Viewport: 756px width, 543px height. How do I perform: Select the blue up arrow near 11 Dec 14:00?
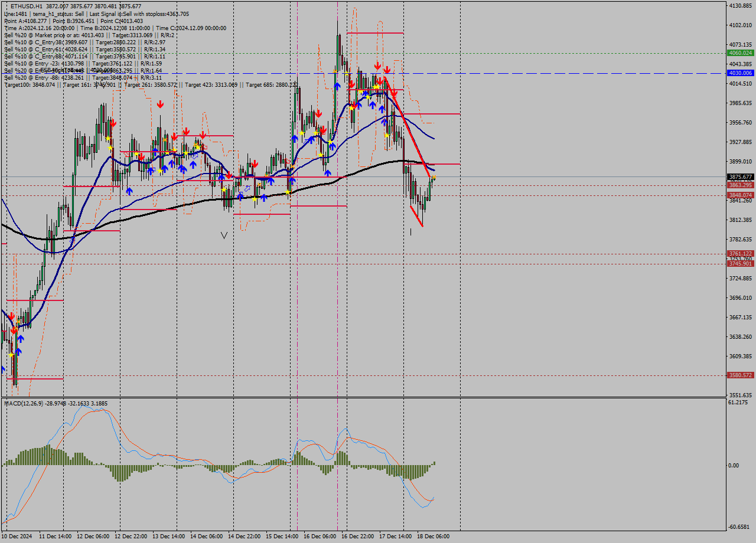[21, 339]
